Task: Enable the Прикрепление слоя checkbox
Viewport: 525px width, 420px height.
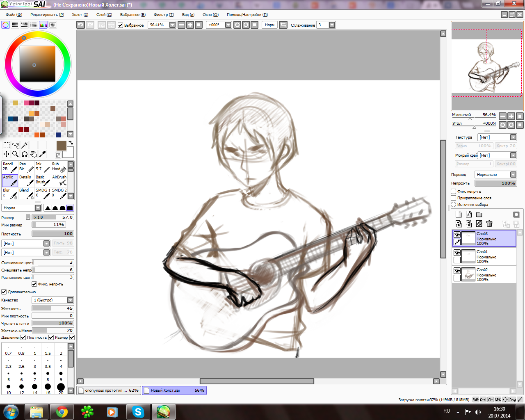Action: click(454, 198)
